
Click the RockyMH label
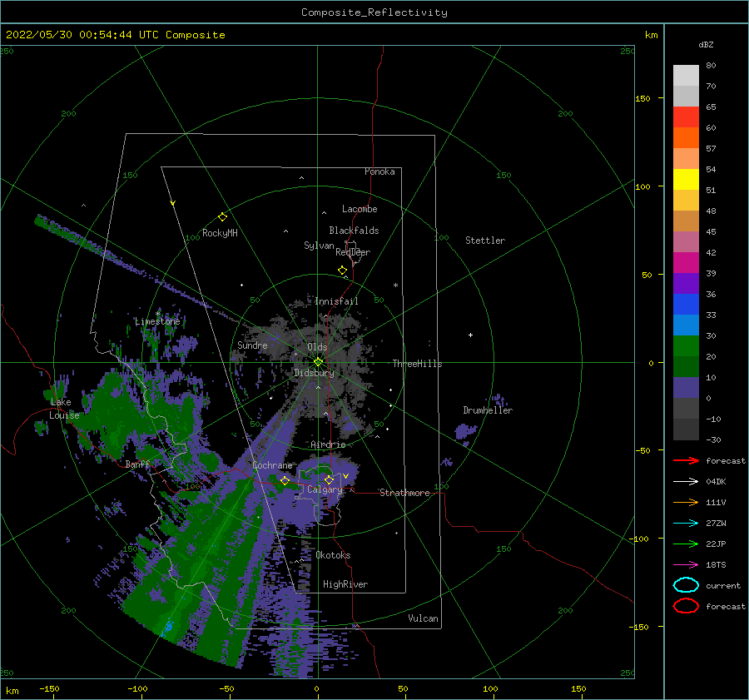[220, 233]
